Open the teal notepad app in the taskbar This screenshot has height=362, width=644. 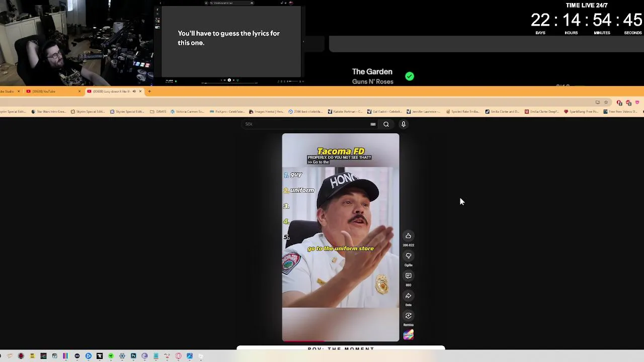tap(156, 356)
